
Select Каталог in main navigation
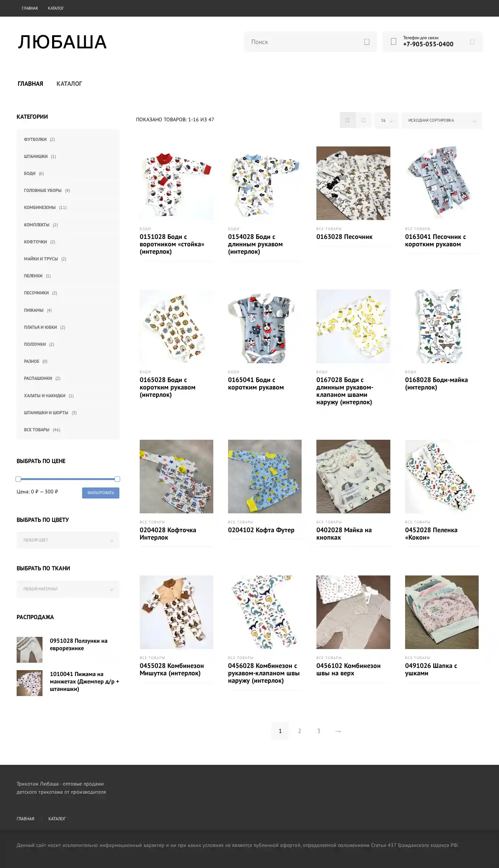tap(69, 84)
